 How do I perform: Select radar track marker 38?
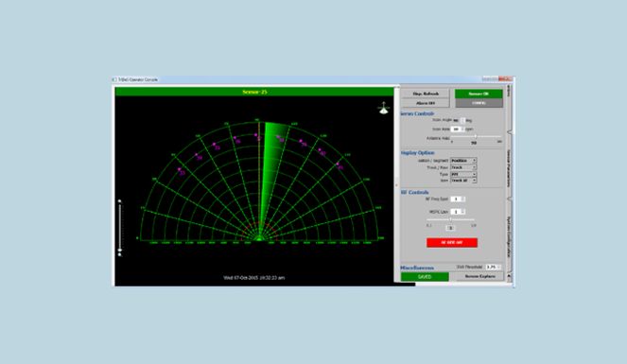278,137
